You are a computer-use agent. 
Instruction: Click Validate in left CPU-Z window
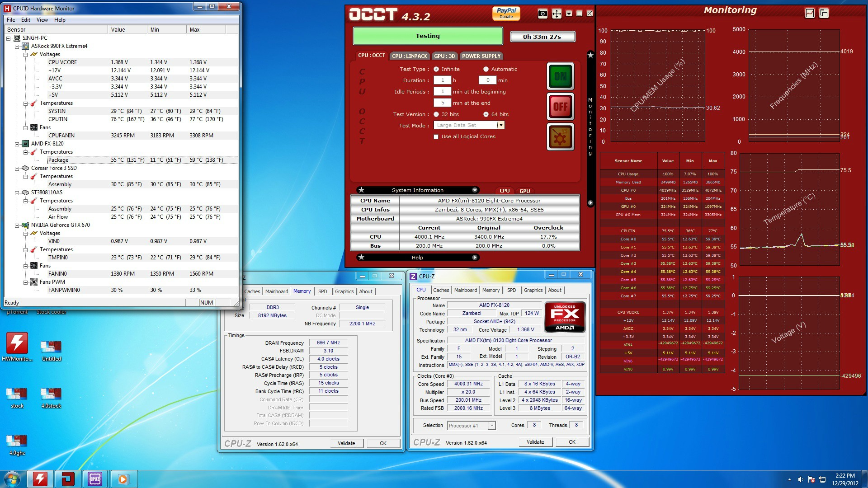pos(346,443)
